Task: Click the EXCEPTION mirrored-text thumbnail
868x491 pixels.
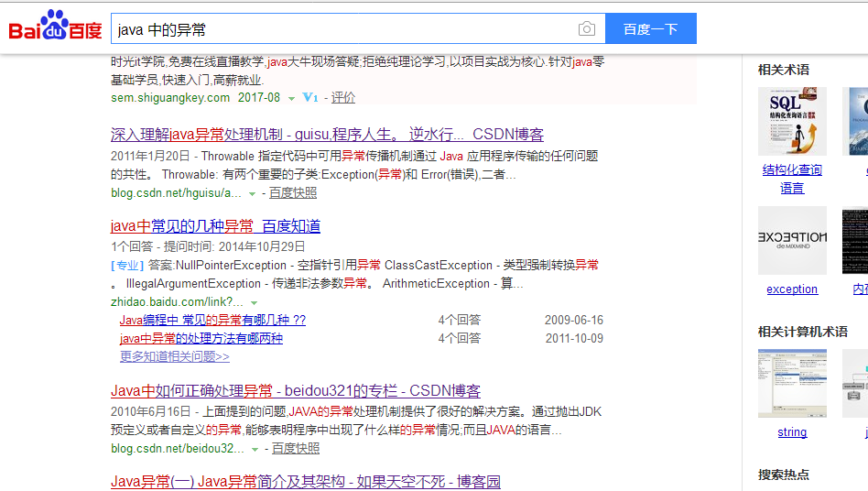Action: point(792,240)
